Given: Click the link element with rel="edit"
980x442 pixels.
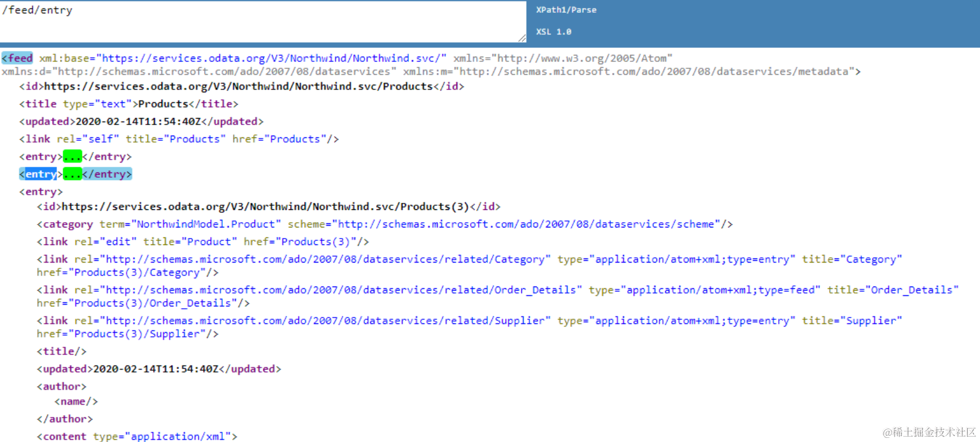Looking at the screenshot, I should coord(203,241).
